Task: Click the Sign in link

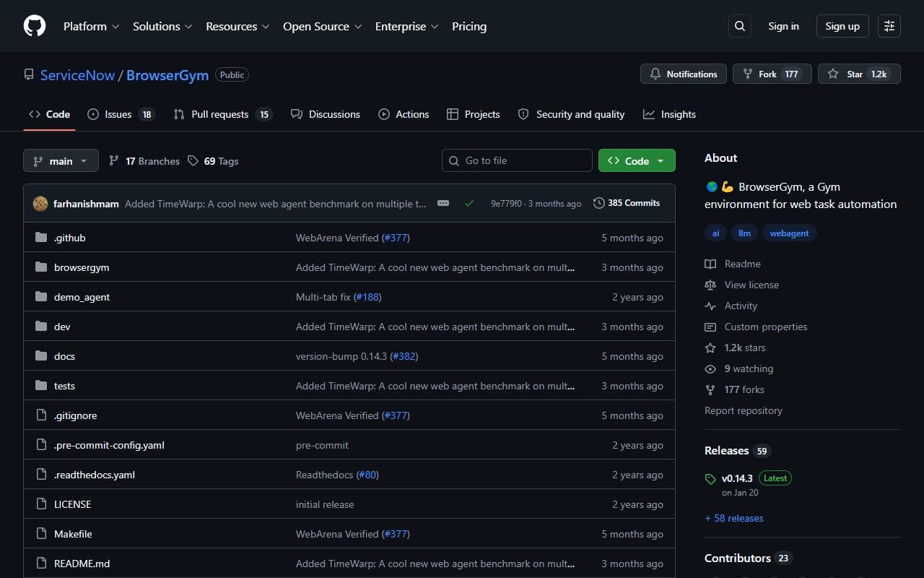Action: coord(783,26)
